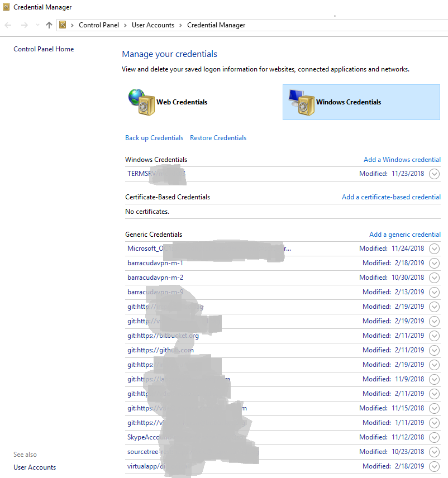Screen dimensions: 448x478
Task: Click the up-one-level arrow
Action: (x=49, y=25)
